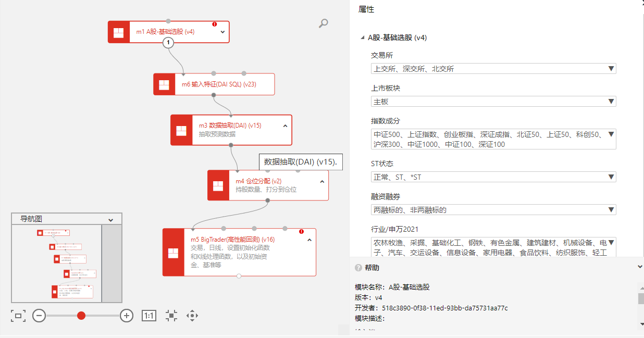Reset canvas zoom with the 1:1 icon

click(149, 316)
